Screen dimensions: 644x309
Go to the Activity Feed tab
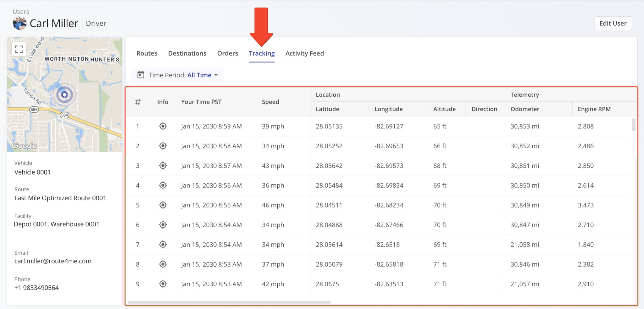(x=304, y=53)
